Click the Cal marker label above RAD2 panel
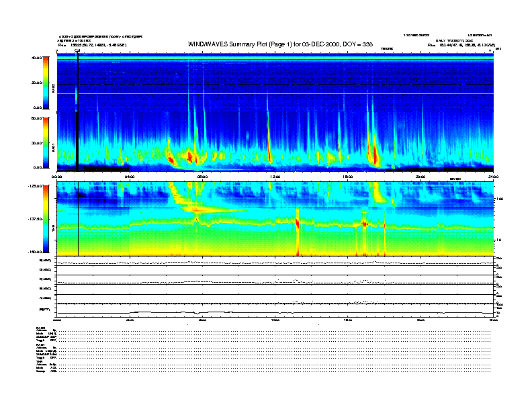The height and width of the screenshot is (411, 532). [x=77, y=51]
